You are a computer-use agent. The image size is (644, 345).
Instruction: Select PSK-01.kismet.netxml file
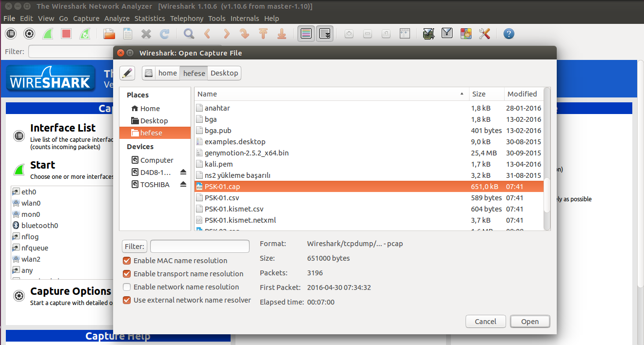coord(369,220)
